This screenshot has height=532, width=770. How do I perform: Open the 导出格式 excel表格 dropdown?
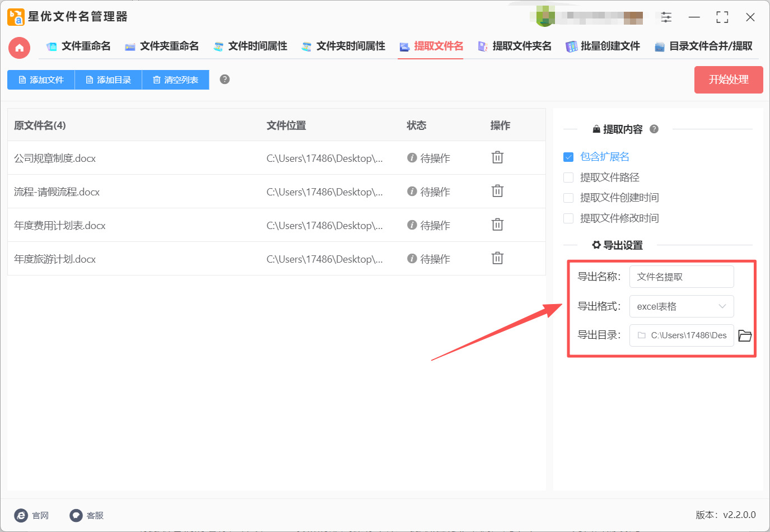coord(682,306)
